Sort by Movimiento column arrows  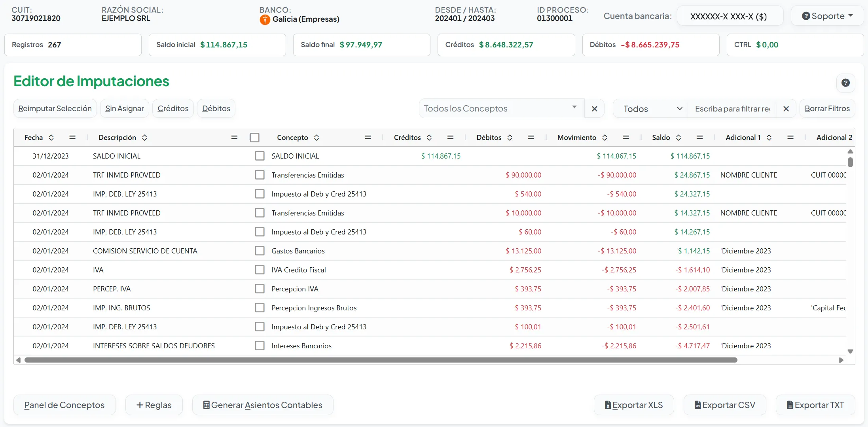click(605, 138)
